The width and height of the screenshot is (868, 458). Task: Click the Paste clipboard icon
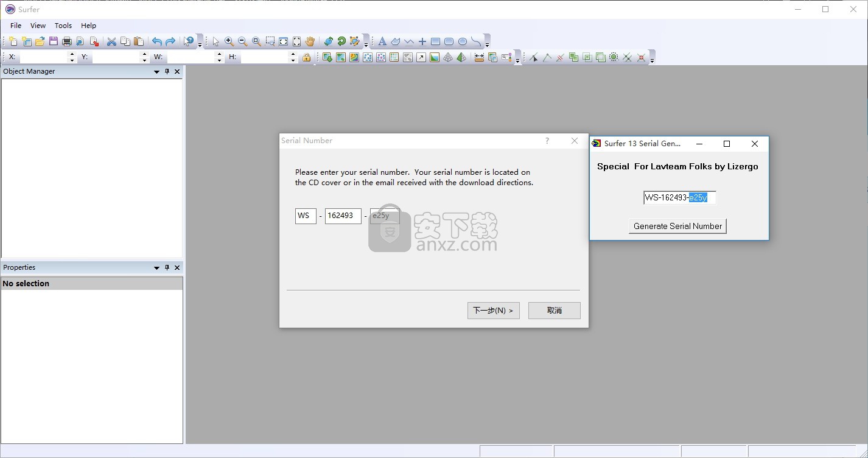[x=139, y=41]
